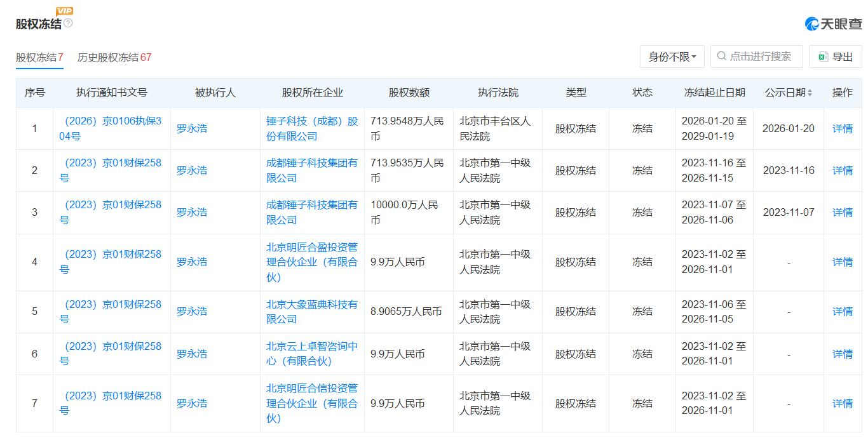Sort by 公示日期 column arrows

point(810,93)
